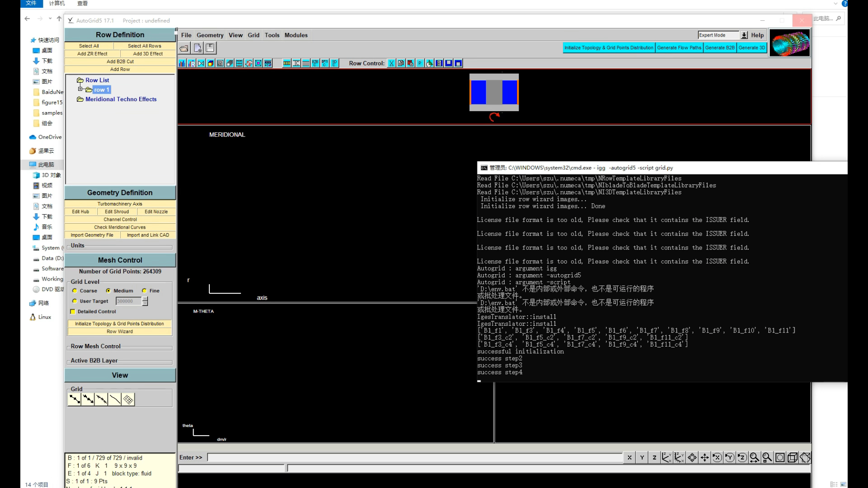The image size is (868, 488).
Task: Click the B2B C toolbar icon
Action: click(315, 63)
